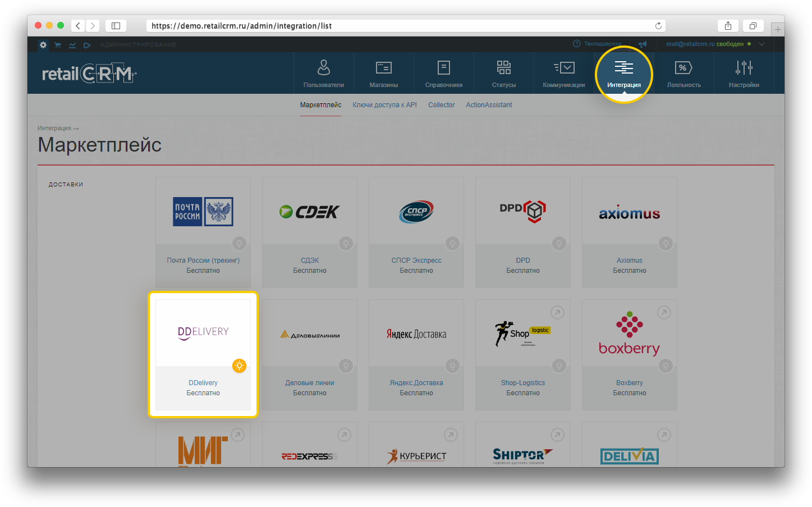812x507 pixels.
Task: Click the megaphone notifications icon
Action: coord(643,44)
